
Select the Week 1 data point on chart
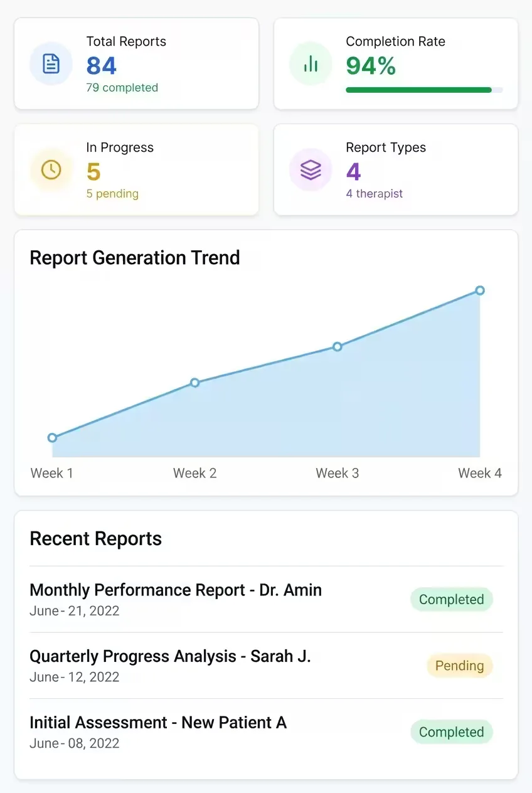pos(52,438)
